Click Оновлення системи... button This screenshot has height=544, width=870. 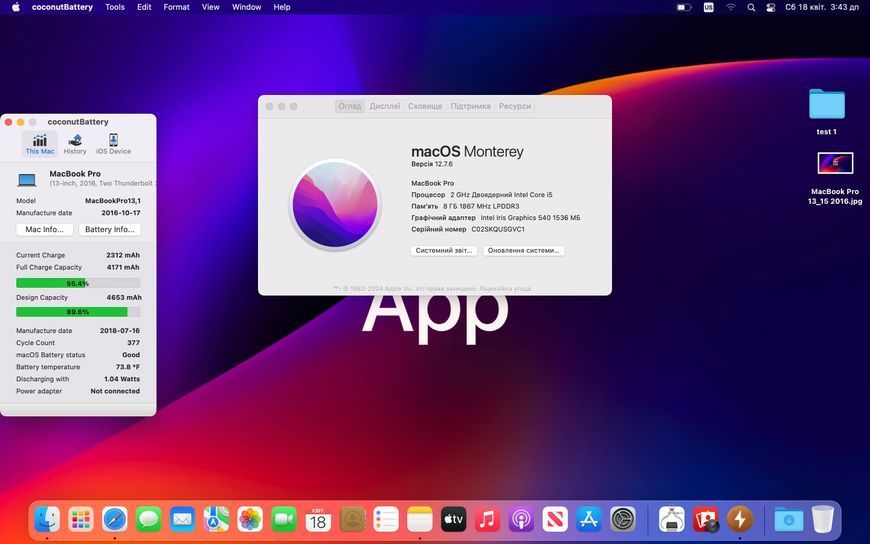point(523,250)
